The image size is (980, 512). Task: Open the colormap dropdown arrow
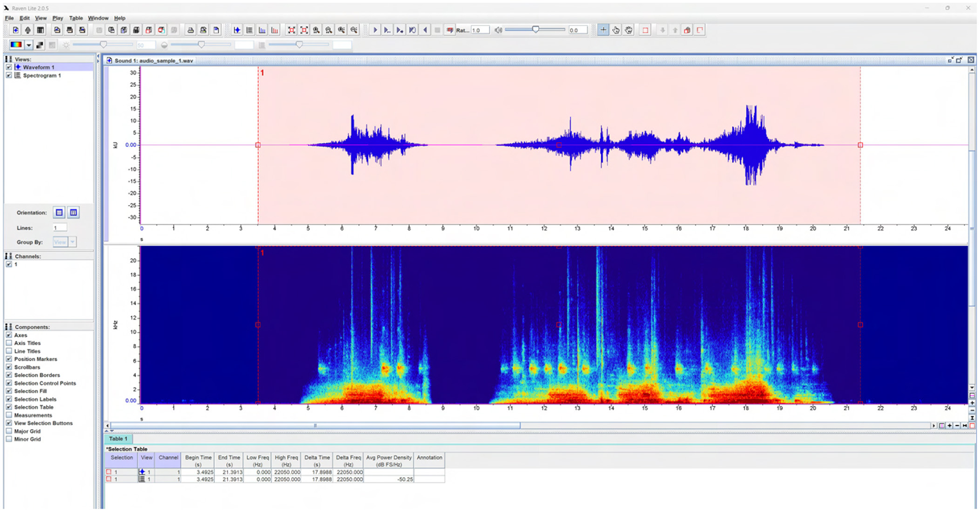[28, 45]
